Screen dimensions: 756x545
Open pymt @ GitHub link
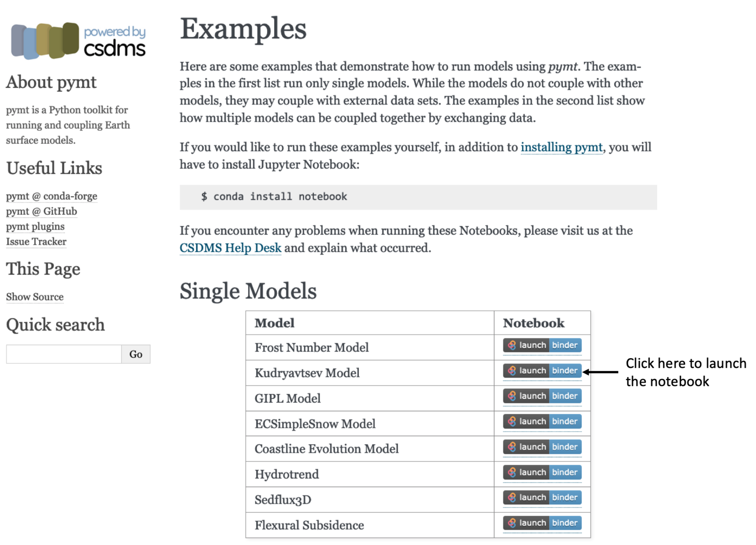tap(42, 211)
